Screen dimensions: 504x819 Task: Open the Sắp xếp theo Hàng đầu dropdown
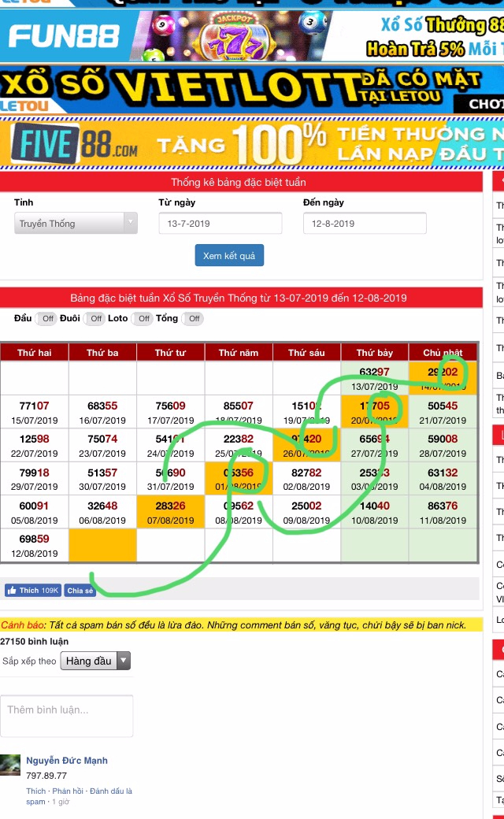tap(95, 661)
